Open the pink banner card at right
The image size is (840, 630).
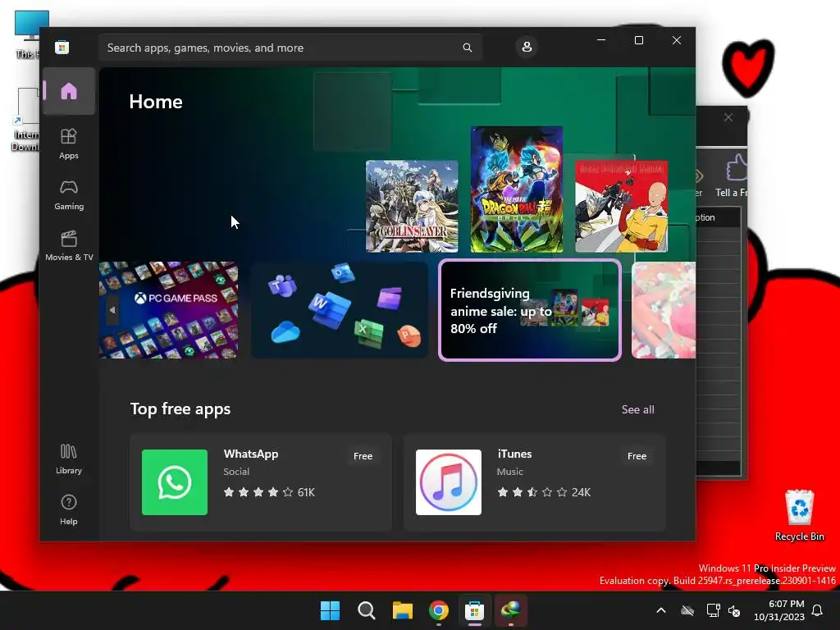[x=663, y=309]
